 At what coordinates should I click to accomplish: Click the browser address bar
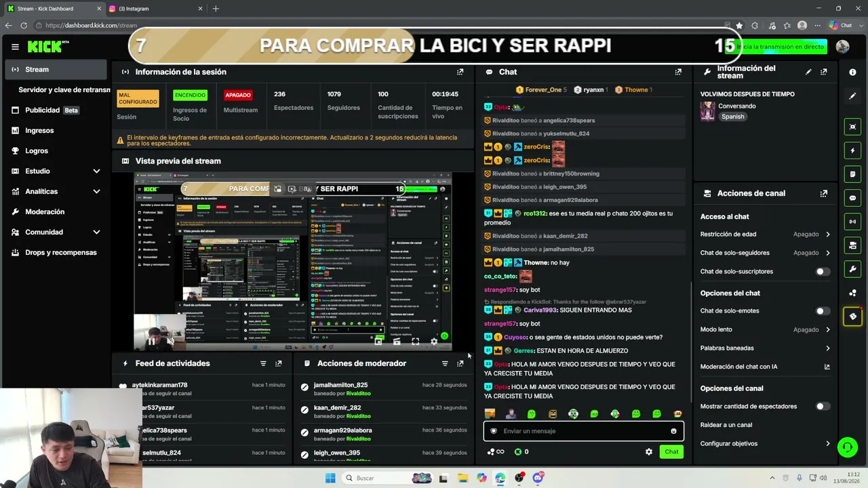coord(380,25)
